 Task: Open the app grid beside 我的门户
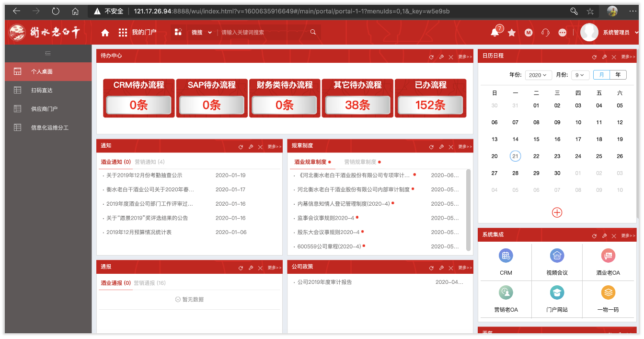coord(123,33)
